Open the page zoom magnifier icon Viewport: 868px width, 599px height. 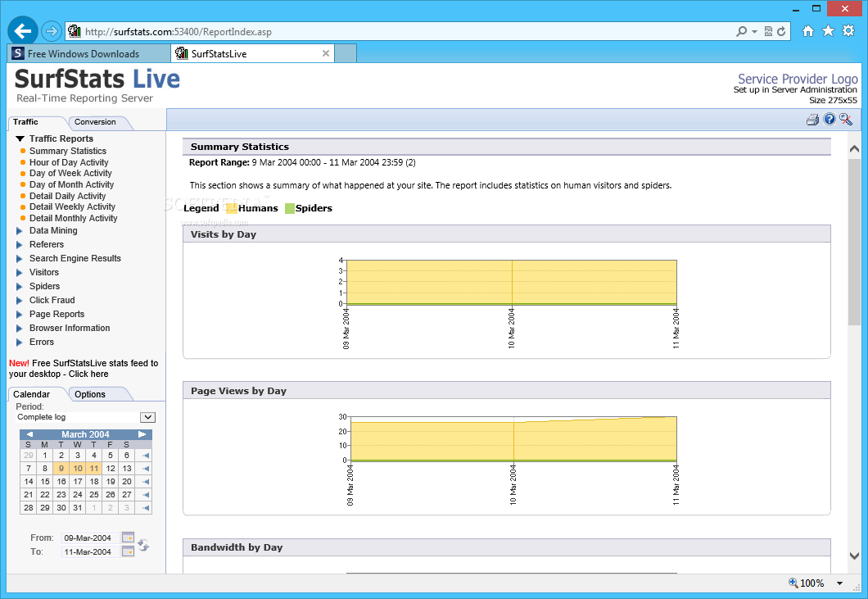click(x=793, y=583)
